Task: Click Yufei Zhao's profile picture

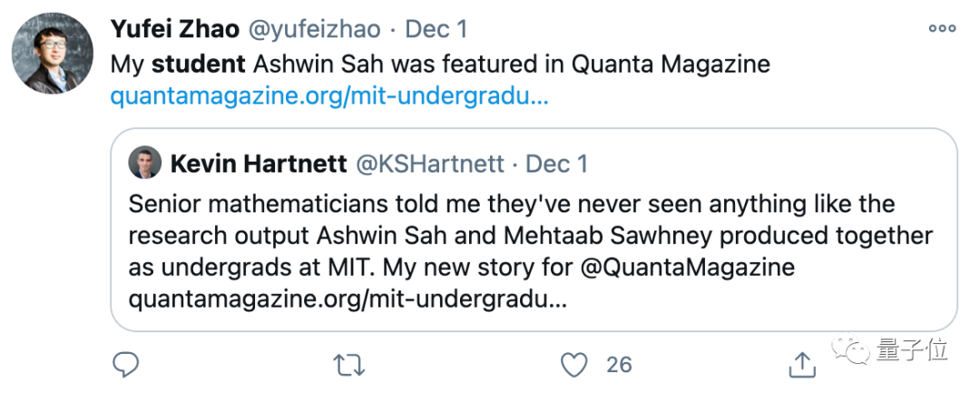Action: click(53, 55)
